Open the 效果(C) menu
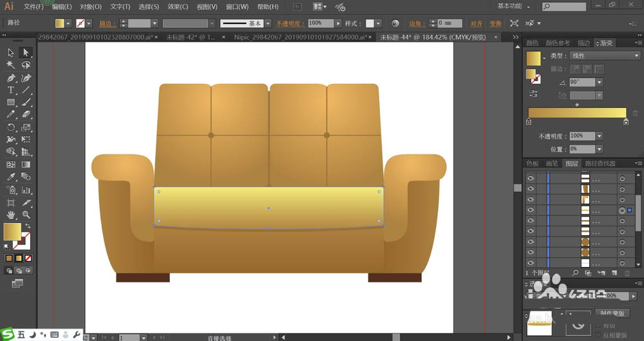Screen dimensions: 644x341 178,6
